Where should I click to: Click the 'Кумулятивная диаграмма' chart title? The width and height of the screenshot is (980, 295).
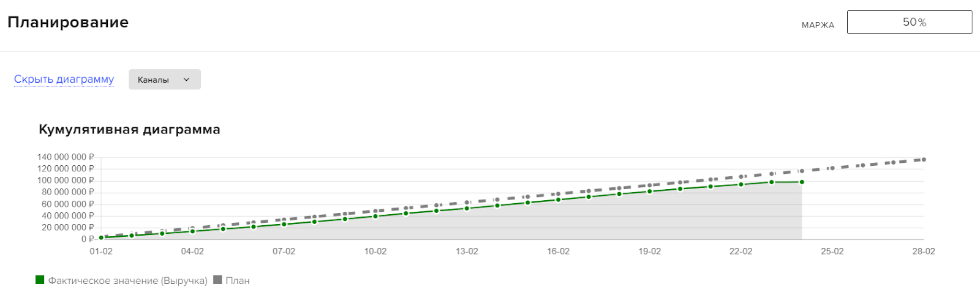129,130
